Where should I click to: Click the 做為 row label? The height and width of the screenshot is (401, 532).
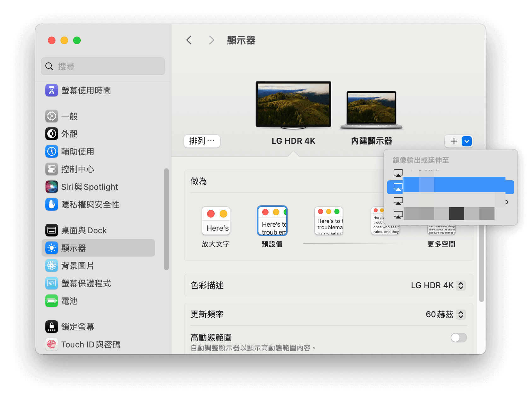[x=199, y=181]
